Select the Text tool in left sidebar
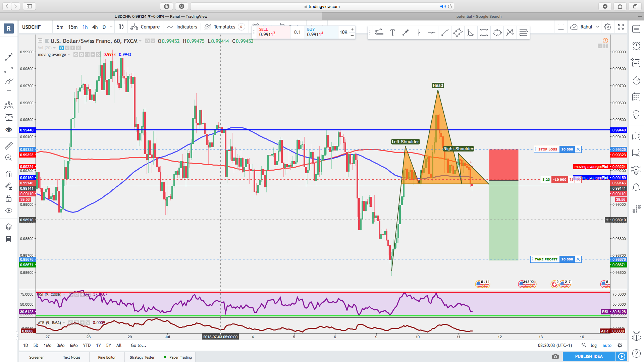The image size is (644, 362). click(x=9, y=94)
